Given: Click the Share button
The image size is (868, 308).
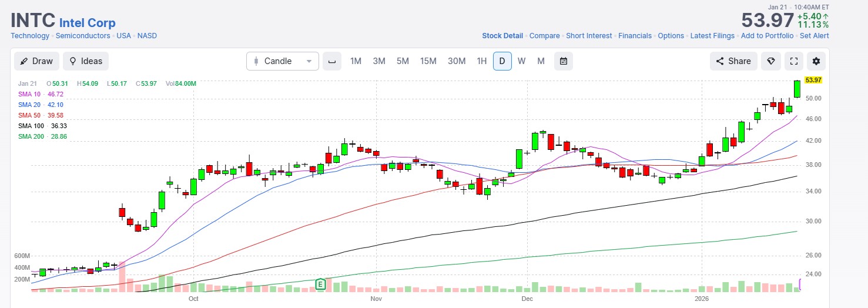Looking at the screenshot, I should (733, 61).
